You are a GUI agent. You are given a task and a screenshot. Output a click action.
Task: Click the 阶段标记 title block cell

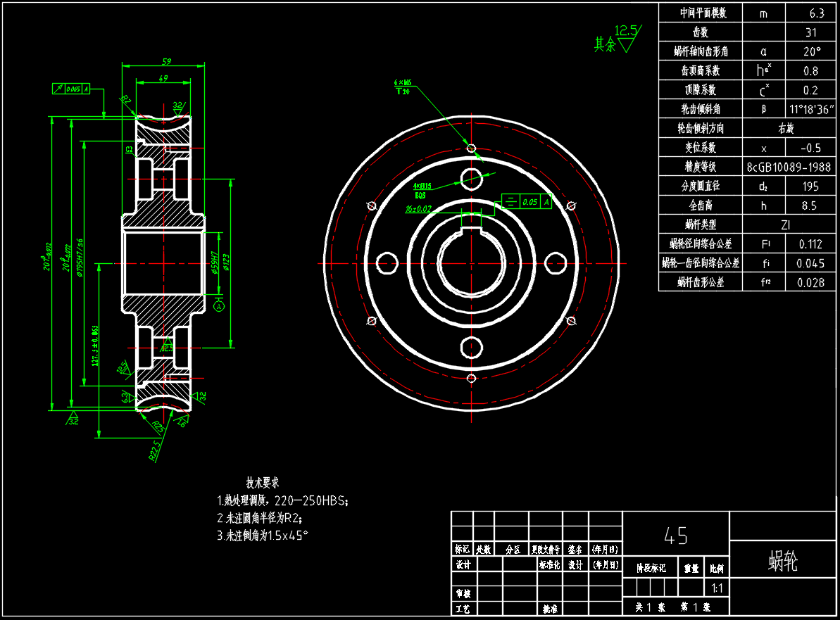pos(651,568)
